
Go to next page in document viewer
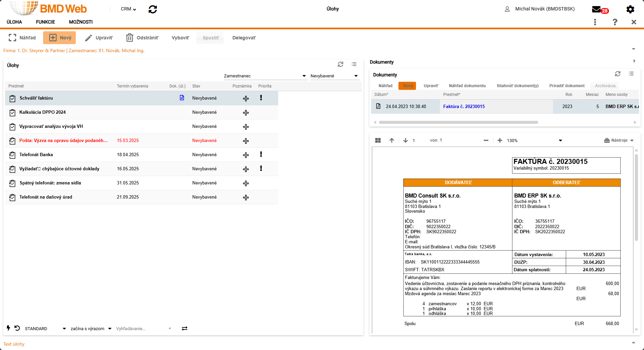pos(406,141)
